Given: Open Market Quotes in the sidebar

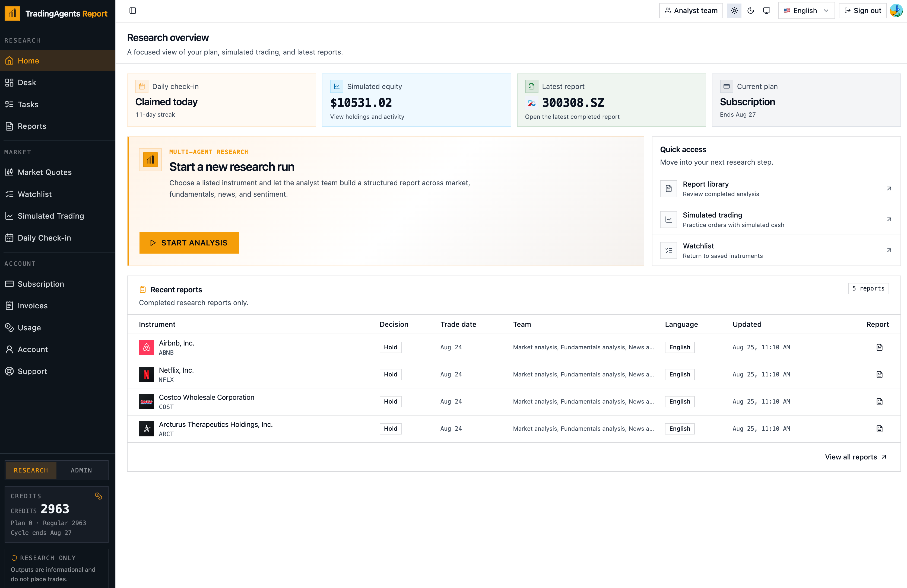Looking at the screenshot, I should 58,172.
